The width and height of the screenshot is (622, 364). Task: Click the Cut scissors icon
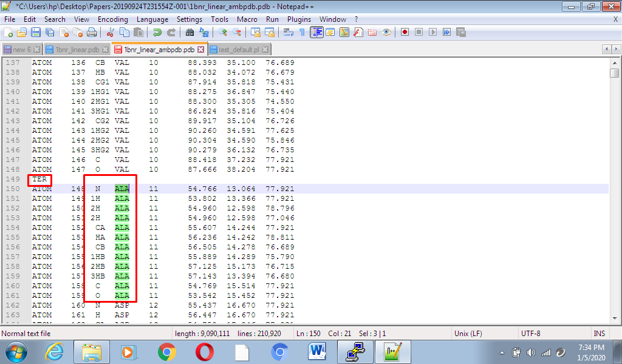coord(111,32)
